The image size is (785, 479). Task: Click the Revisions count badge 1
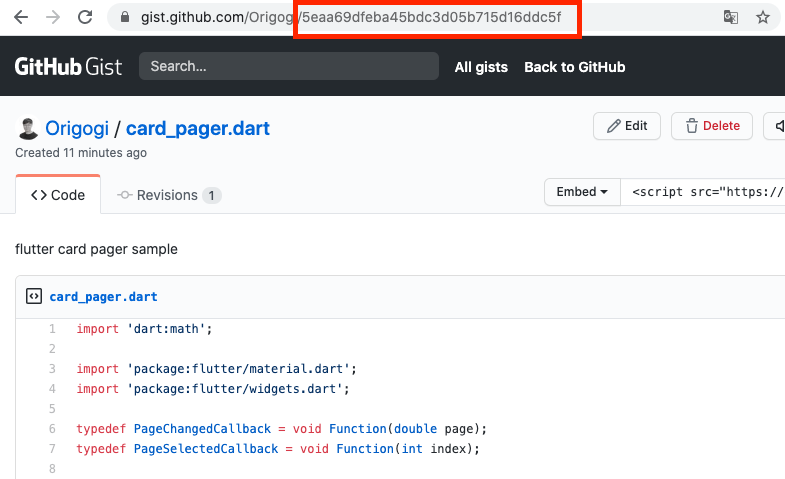point(212,195)
